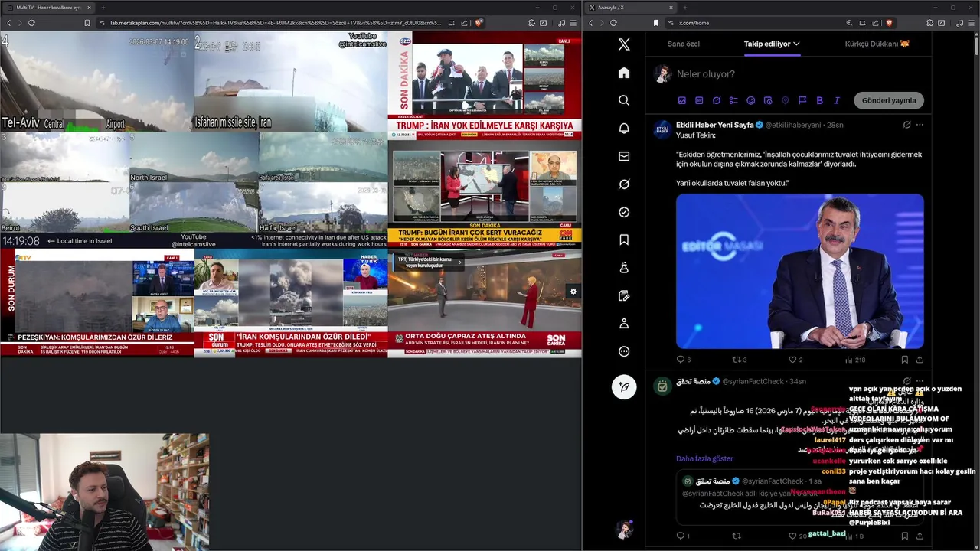Close the Multi TV browser tab
Viewport: 980px width, 551px height.
pos(89,8)
